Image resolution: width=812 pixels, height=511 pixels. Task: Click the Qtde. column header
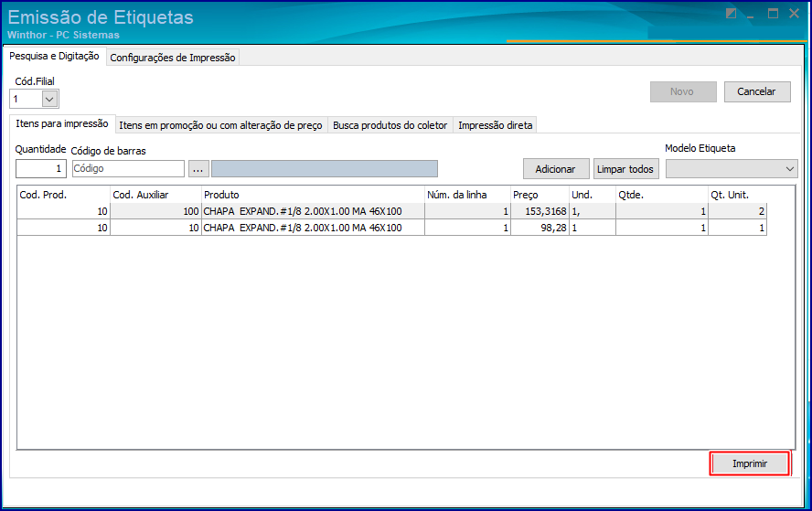[662, 195]
